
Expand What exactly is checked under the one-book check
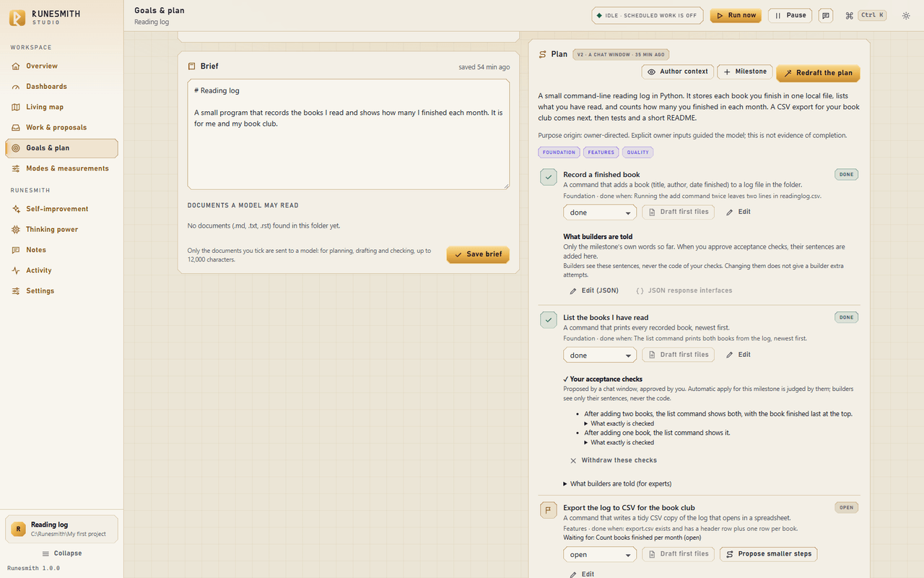pyautogui.click(x=619, y=442)
